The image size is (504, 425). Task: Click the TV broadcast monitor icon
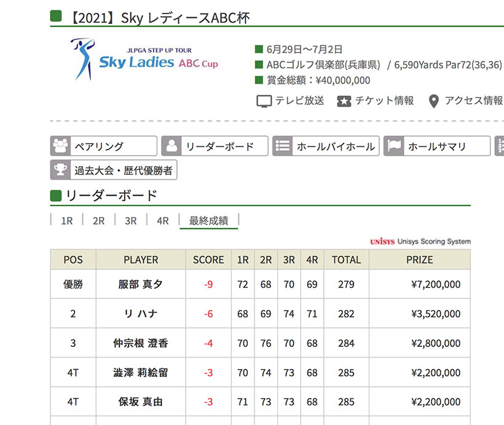tap(264, 101)
